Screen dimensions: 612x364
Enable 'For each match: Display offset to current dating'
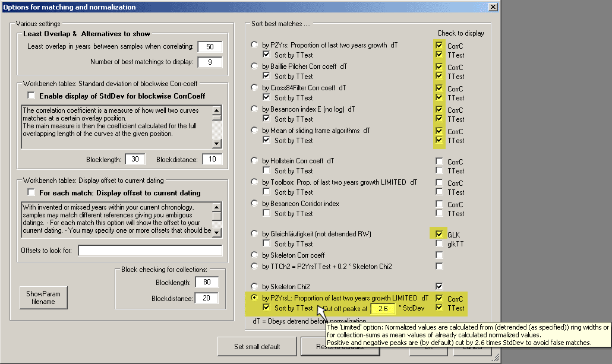pyautogui.click(x=31, y=192)
